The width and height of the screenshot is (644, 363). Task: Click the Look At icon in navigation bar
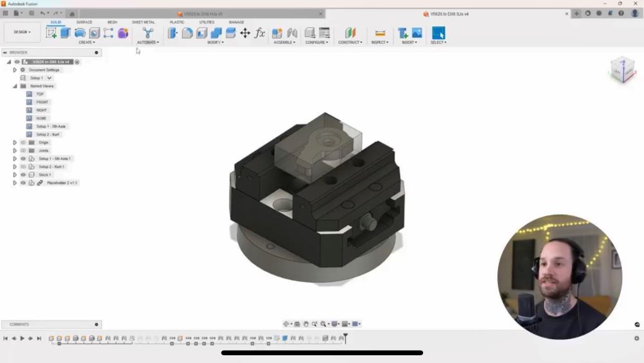[x=297, y=324]
